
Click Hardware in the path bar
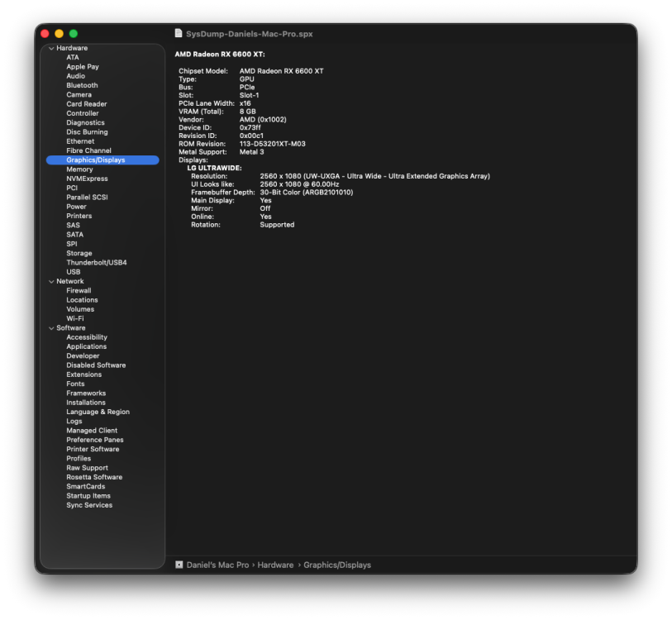click(x=275, y=565)
